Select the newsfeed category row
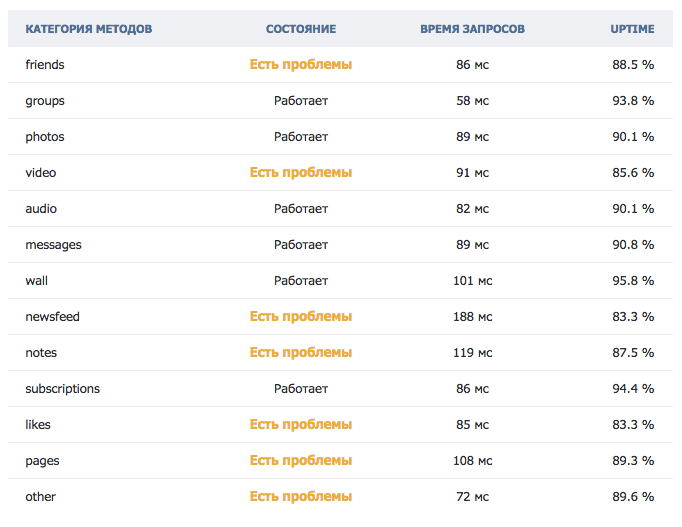 tap(52, 317)
